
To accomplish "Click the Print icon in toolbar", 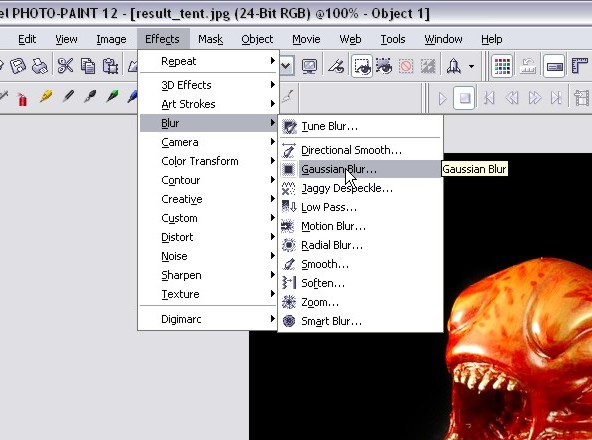I will point(40,66).
